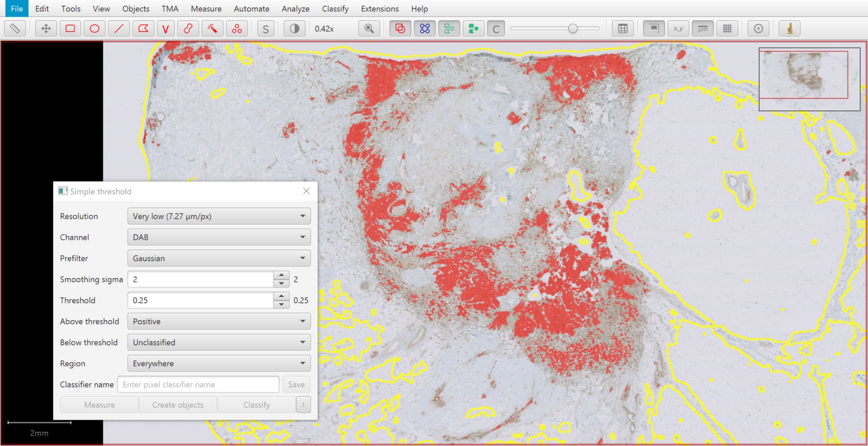Increase Threshold with up arrow

point(281,296)
